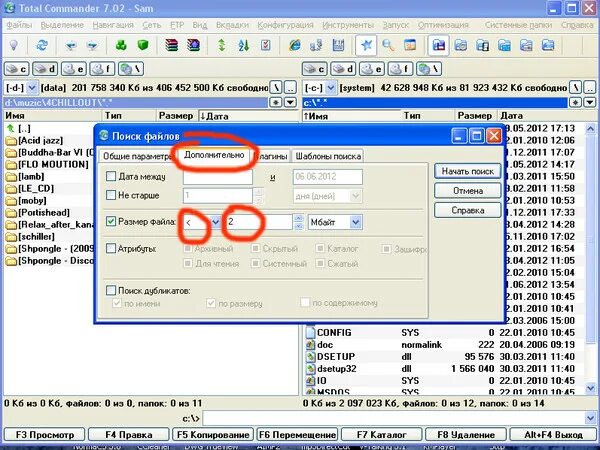
Task: Click the dialog's 'Справка' button
Action: tap(468, 210)
